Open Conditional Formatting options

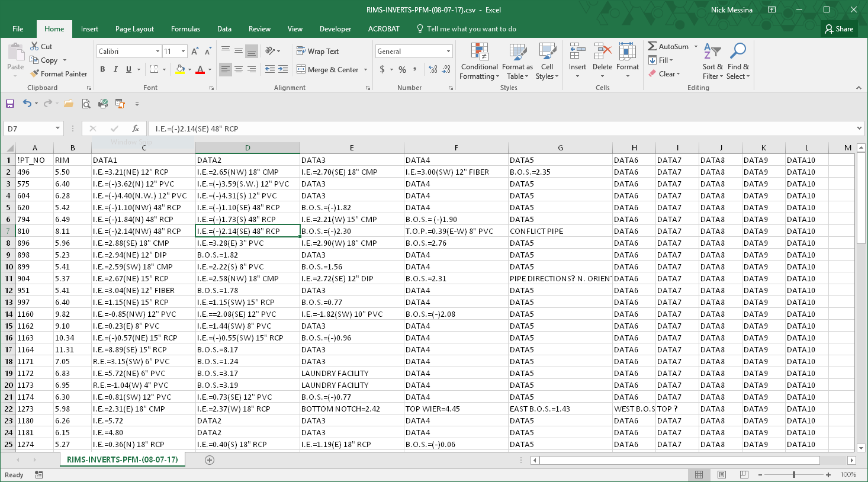pyautogui.click(x=479, y=61)
